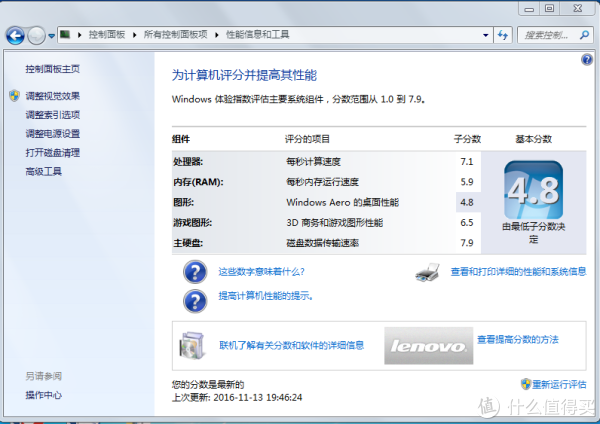Screen dimensions: 600x424
Task: Select the 主硬盘 row label
Action: click(188, 243)
